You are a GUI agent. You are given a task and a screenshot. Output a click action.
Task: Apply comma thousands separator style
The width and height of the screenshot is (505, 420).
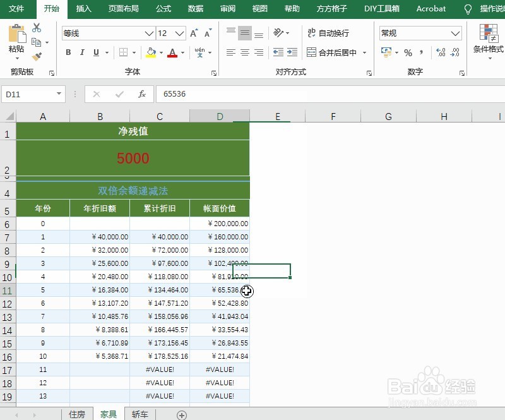(421, 52)
